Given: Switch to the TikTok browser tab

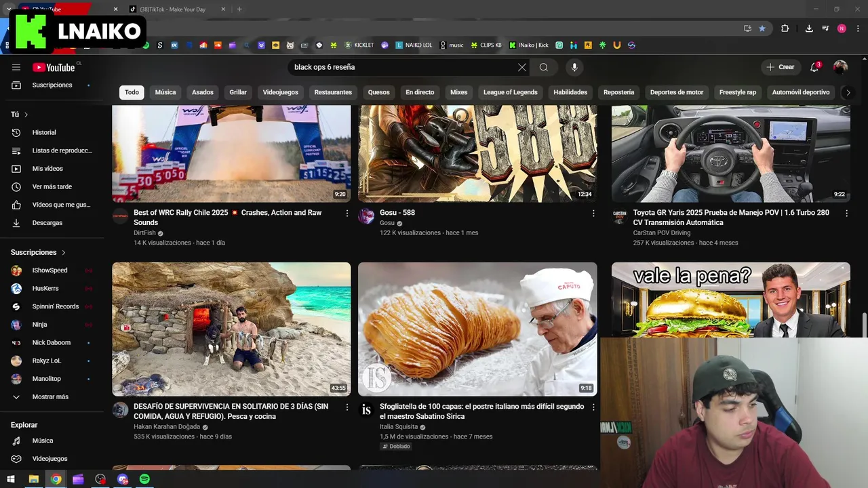Looking at the screenshot, I should point(176,9).
